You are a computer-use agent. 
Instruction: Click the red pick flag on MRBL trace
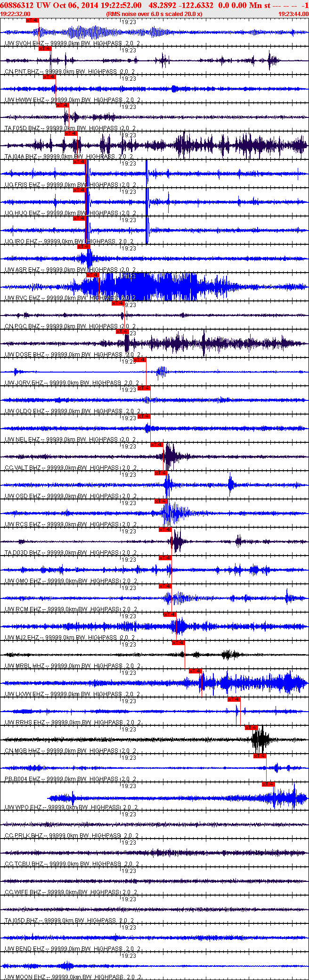click(x=179, y=643)
